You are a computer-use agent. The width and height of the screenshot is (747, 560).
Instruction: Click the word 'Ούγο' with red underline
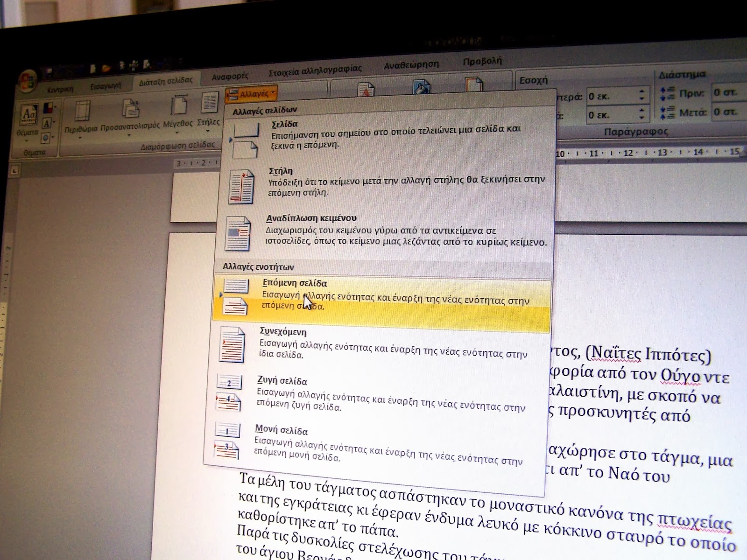(x=680, y=376)
